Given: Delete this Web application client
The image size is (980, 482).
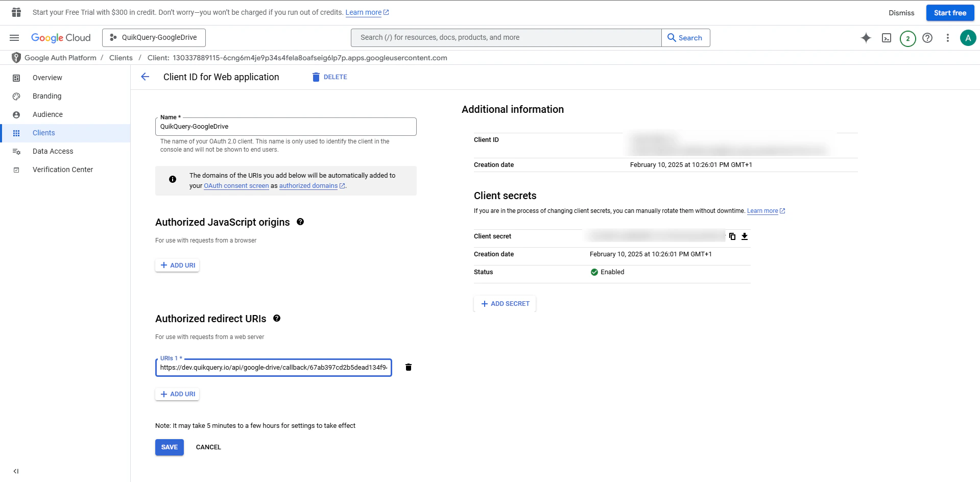Looking at the screenshot, I should pos(329,77).
